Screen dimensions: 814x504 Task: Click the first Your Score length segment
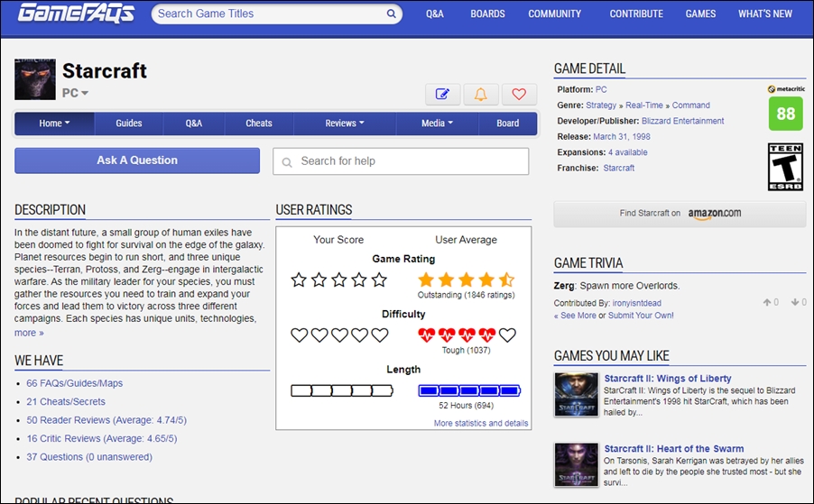click(301, 390)
